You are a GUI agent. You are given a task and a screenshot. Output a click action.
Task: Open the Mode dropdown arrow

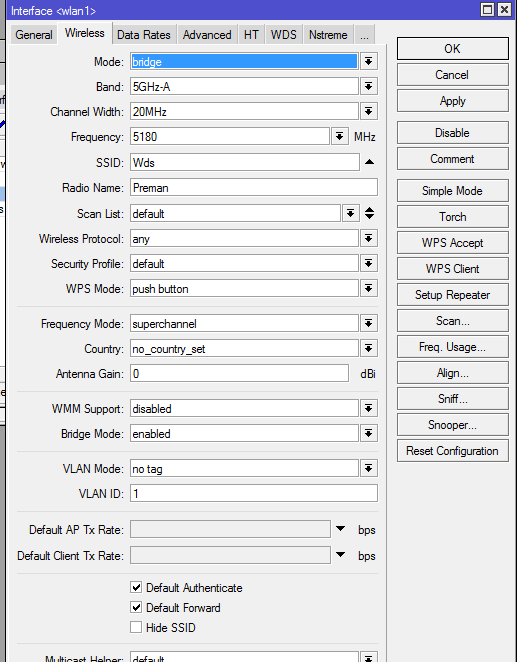[368, 62]
